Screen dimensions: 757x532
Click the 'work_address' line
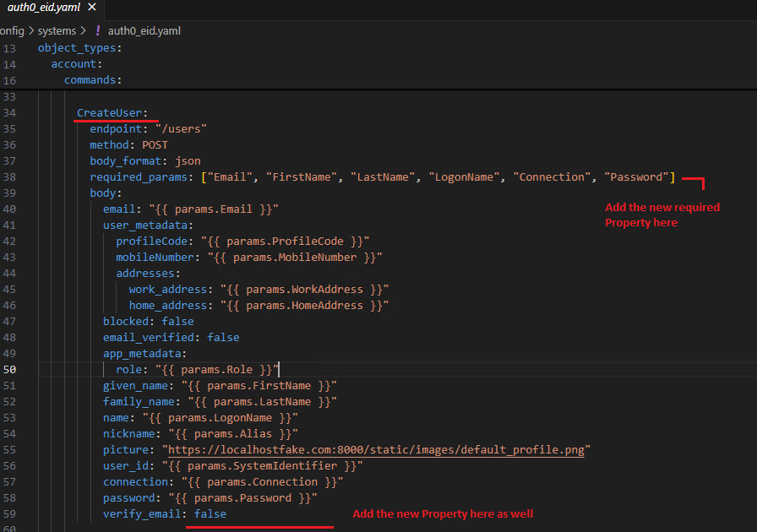[x=259, y=289]
